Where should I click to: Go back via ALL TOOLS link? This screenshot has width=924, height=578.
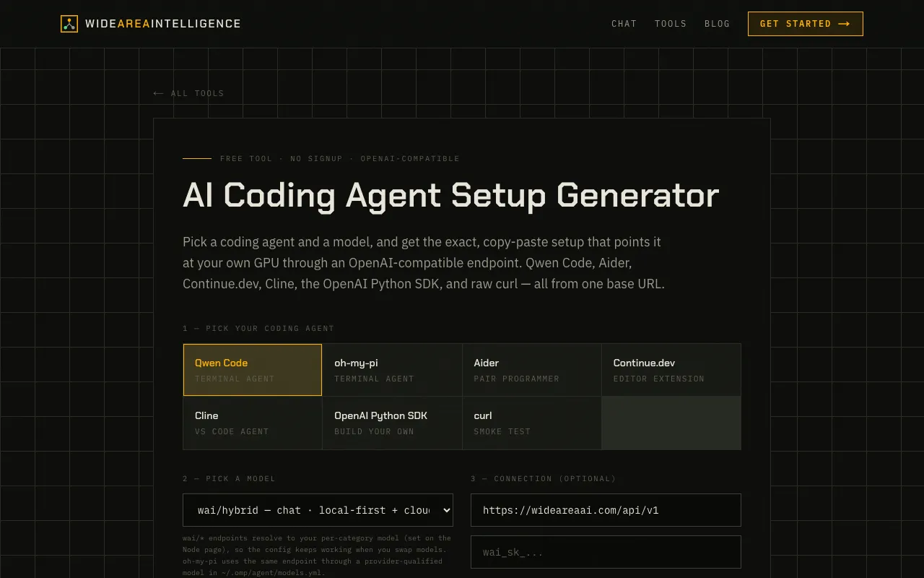coord(189,93)
